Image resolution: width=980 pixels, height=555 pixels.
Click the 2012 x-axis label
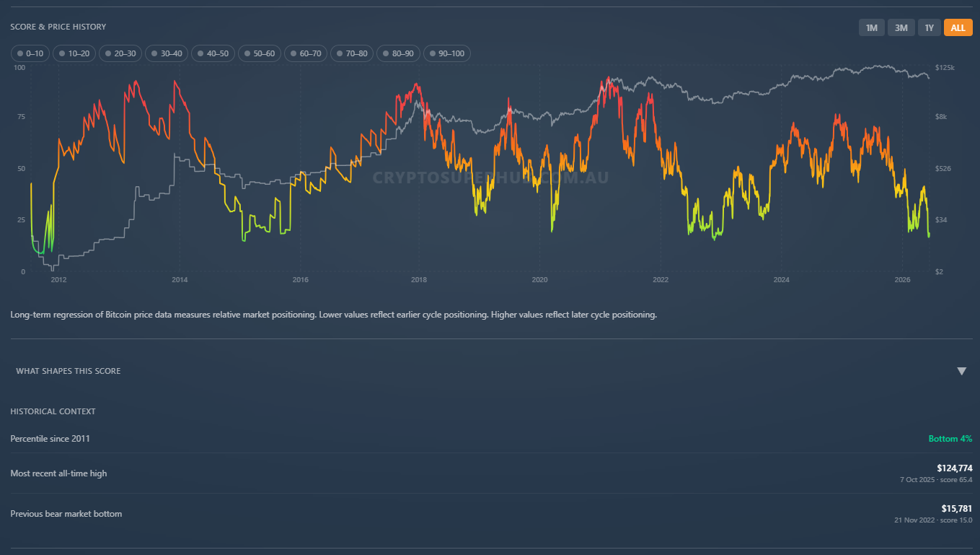point(58,280)
